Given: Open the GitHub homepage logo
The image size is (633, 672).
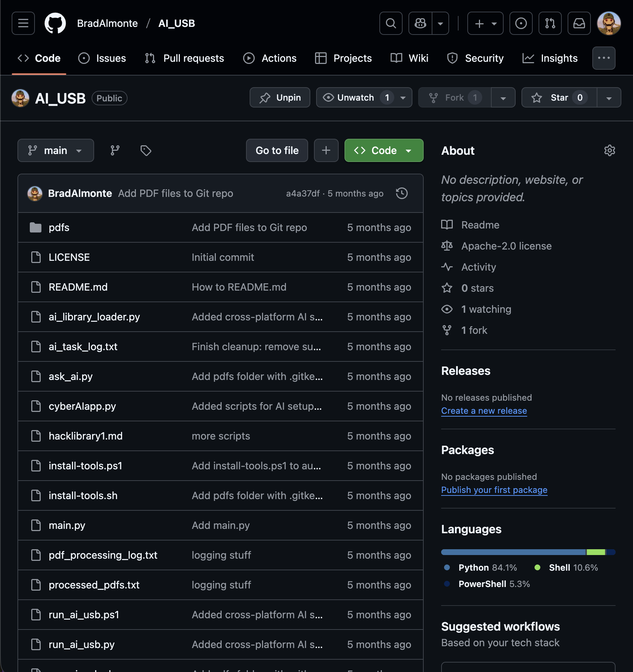Looking at the screenshot, I should (x=55, y=23).
